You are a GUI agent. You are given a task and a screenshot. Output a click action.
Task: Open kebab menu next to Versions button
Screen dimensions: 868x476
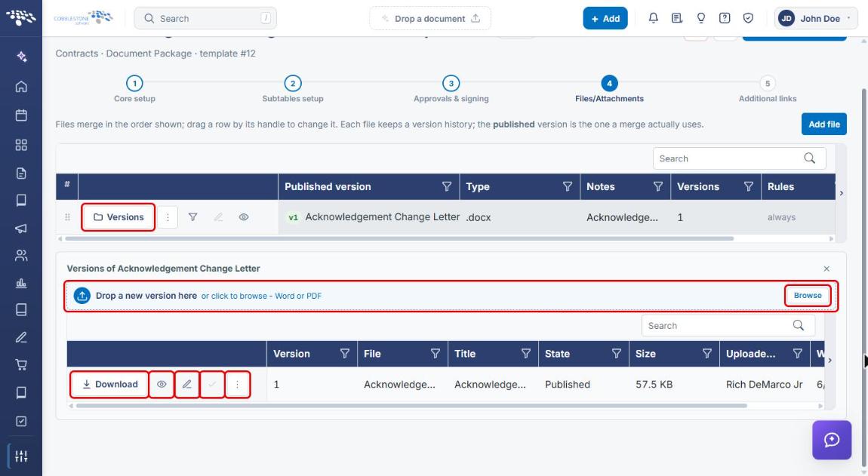[168, 217]
